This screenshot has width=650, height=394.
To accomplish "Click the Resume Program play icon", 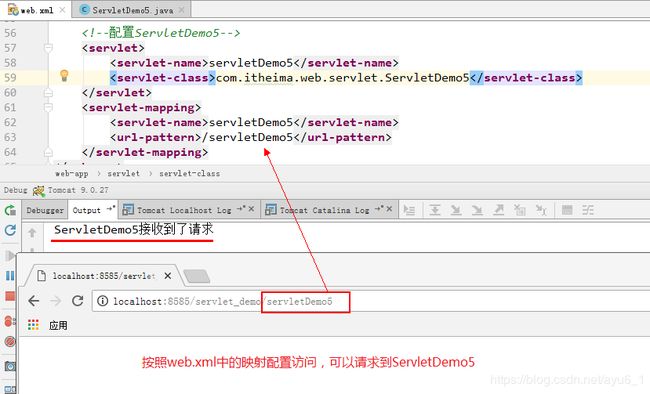I will coord(10,255).
